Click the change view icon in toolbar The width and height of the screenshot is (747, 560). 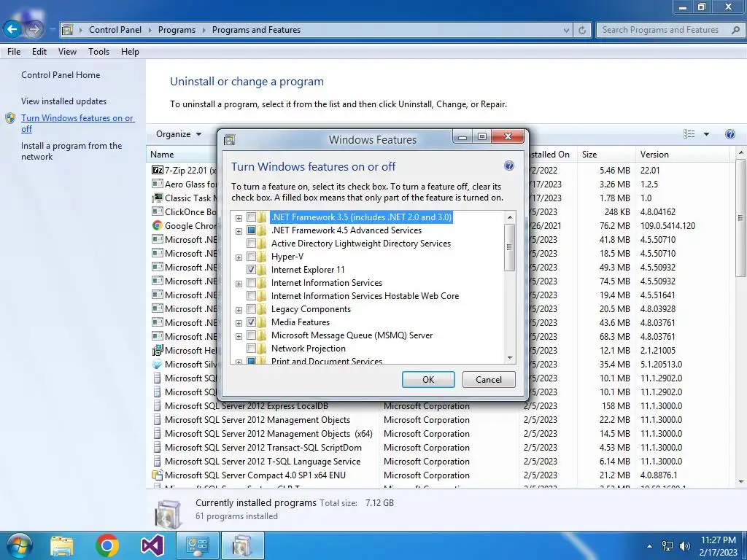[x=689, y=134]
